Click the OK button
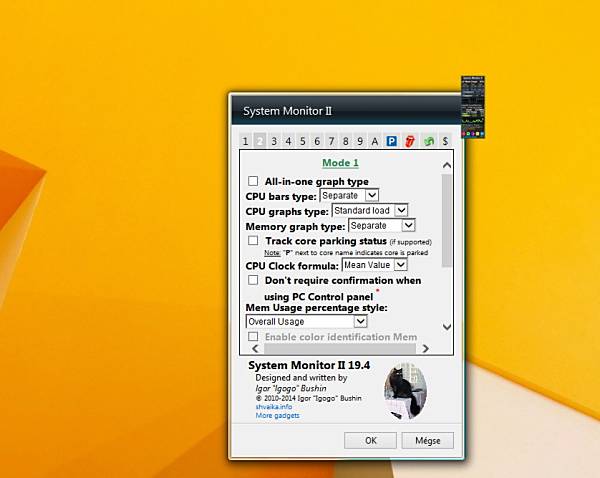600x478 pixels. [370, 440]
